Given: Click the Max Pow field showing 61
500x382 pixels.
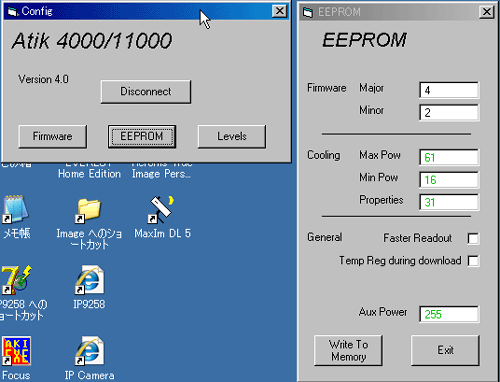Looking at the screenshot, I should (449, 157).
